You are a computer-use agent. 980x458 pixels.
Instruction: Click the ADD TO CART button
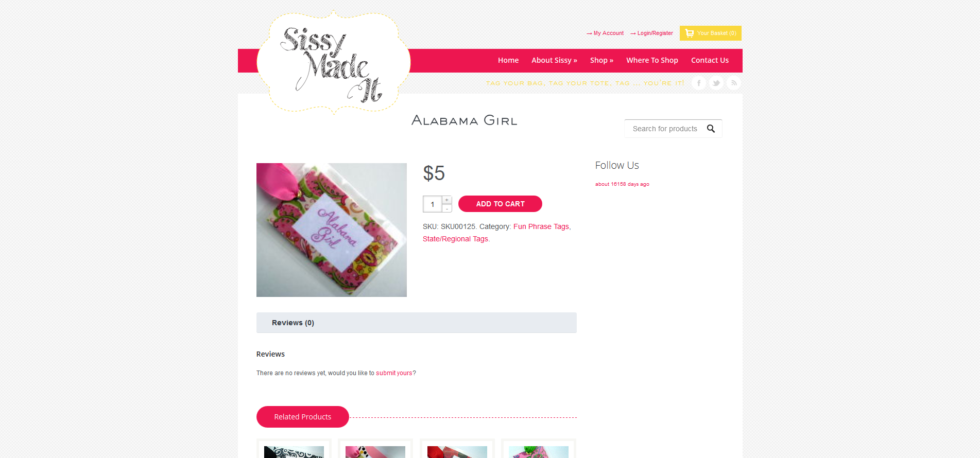(500, 204)
